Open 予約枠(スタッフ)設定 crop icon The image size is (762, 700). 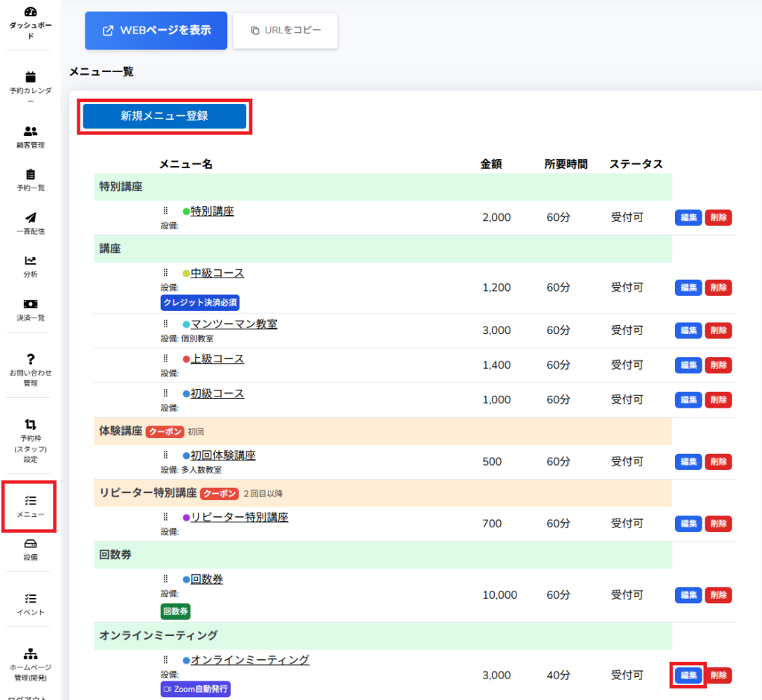[x=31, y=424]
